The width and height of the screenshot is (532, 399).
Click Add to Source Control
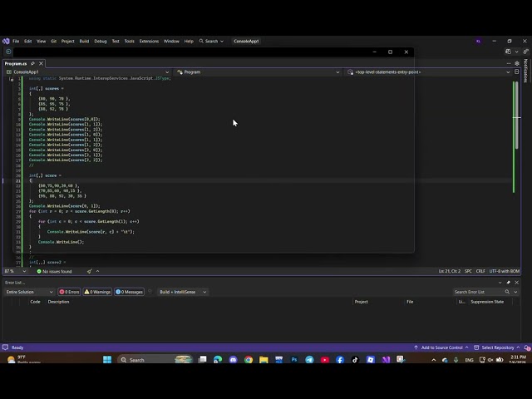coord(441,347)
